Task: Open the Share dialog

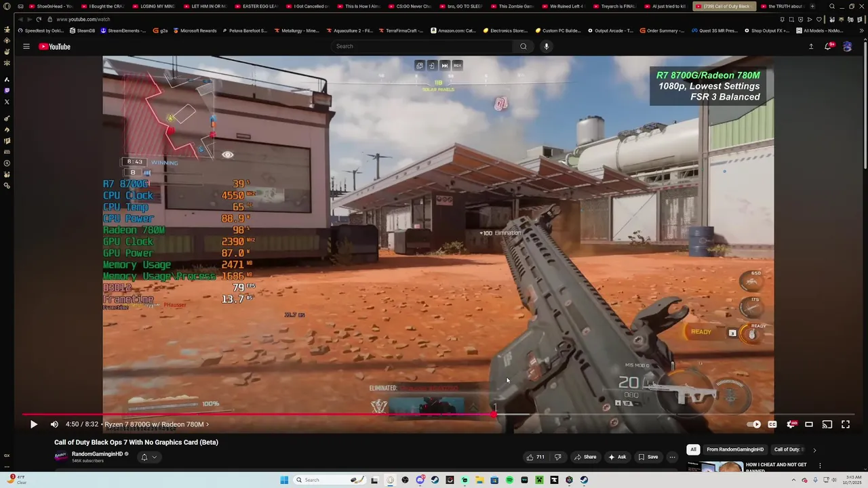Action: tap(585, 457)
